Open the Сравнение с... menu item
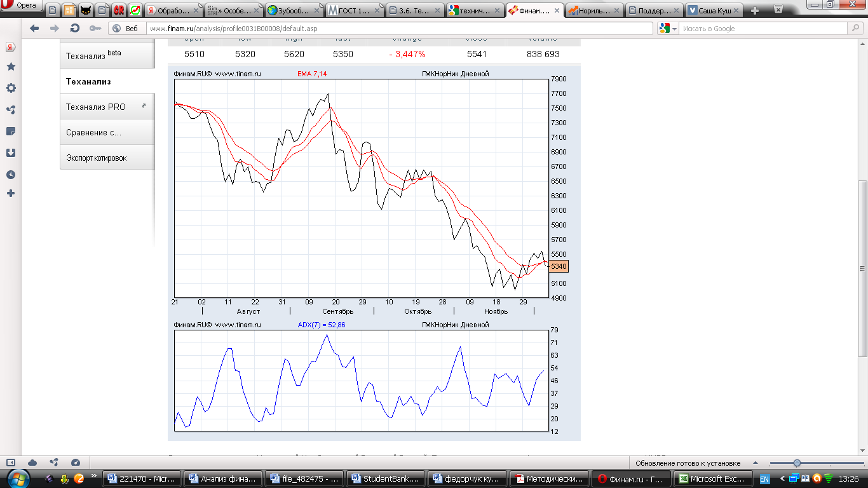 [107, 132]
